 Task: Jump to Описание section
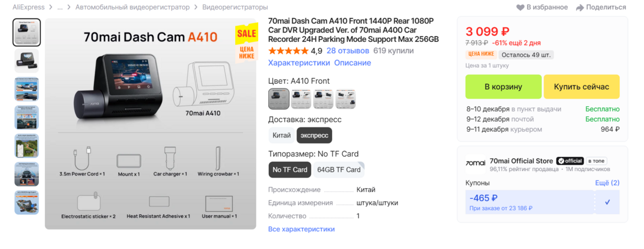pyautogui.click(x=353, y=63)
